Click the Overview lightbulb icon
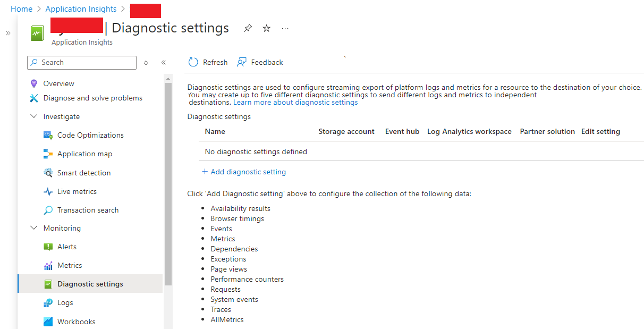 click(x=34, y=83)
